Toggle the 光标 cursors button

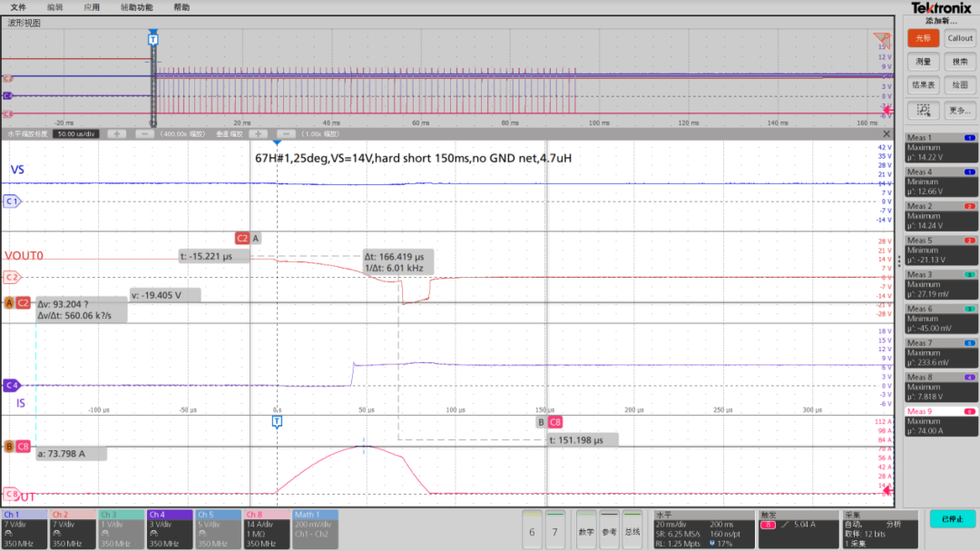pos(924,38)
